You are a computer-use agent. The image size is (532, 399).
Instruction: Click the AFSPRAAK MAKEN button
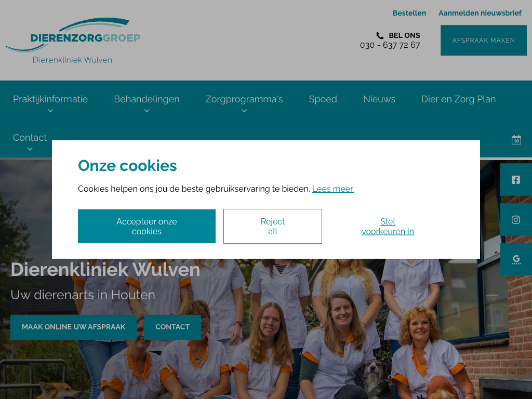click(x=484, y=41)
